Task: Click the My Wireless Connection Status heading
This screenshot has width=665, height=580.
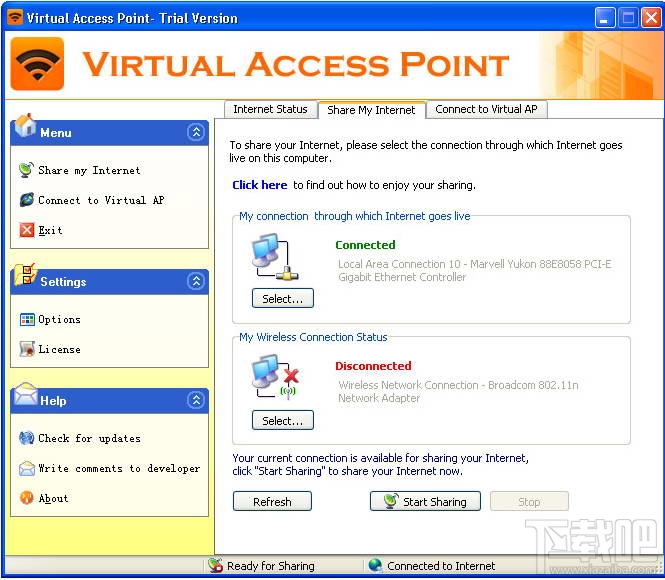Action: tap(313, 337)
